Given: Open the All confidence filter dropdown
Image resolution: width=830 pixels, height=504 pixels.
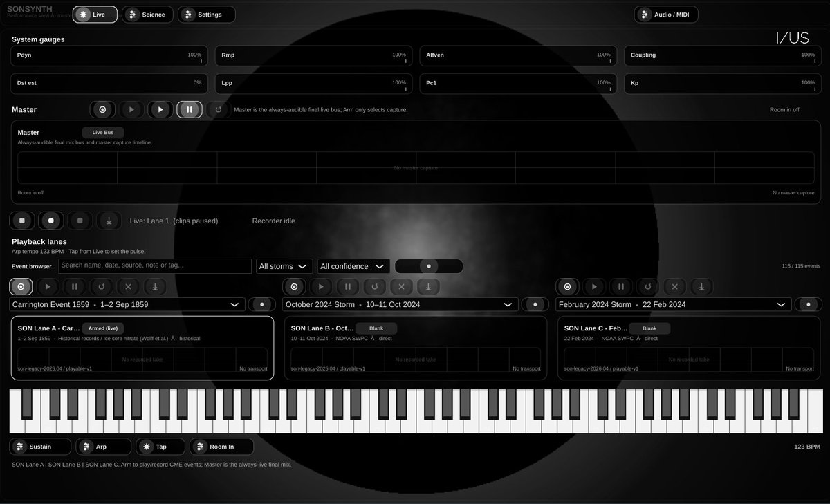Looking at the screenshot, I should click(x=353, y=266).
